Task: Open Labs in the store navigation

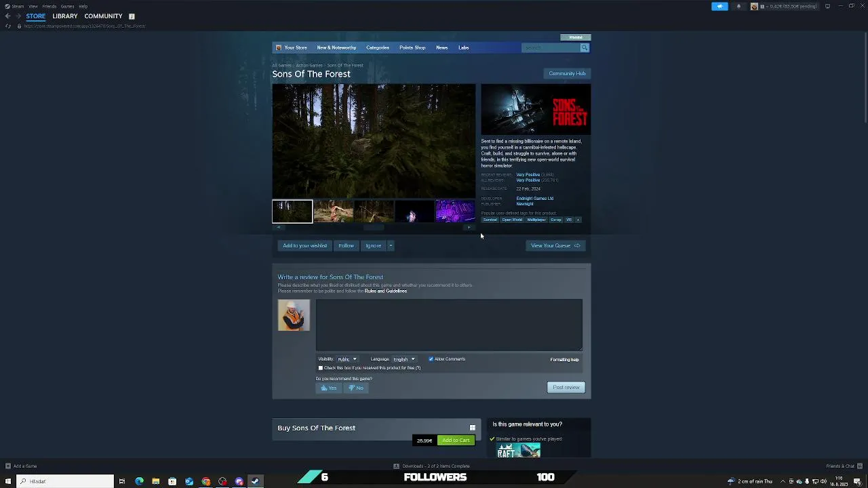Action: pos(464,47)
